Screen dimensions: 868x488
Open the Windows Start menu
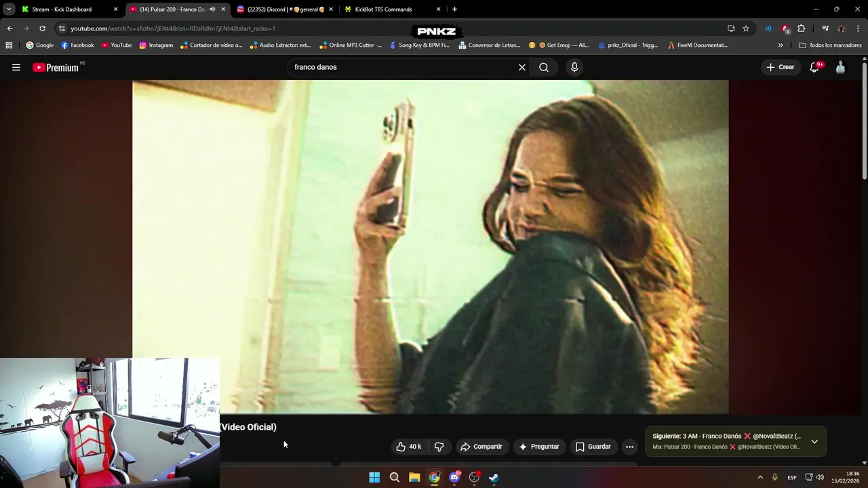coord(374,477)
